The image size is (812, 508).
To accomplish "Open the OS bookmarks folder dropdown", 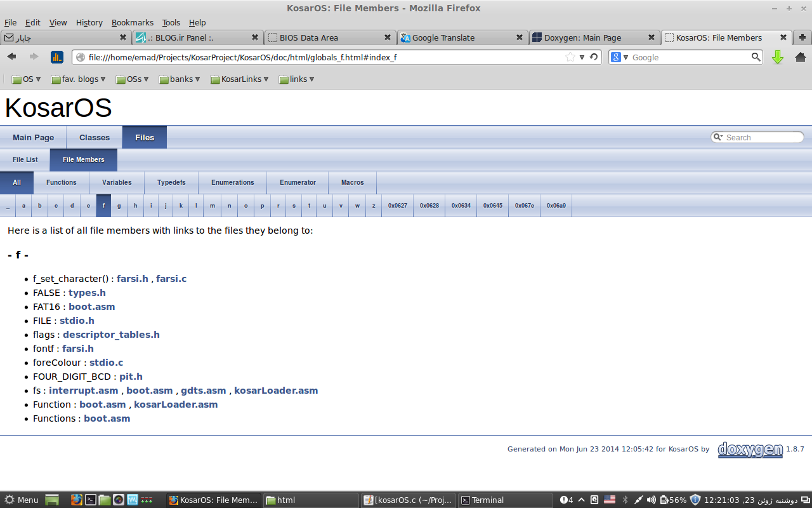I will tap(27, 79).
